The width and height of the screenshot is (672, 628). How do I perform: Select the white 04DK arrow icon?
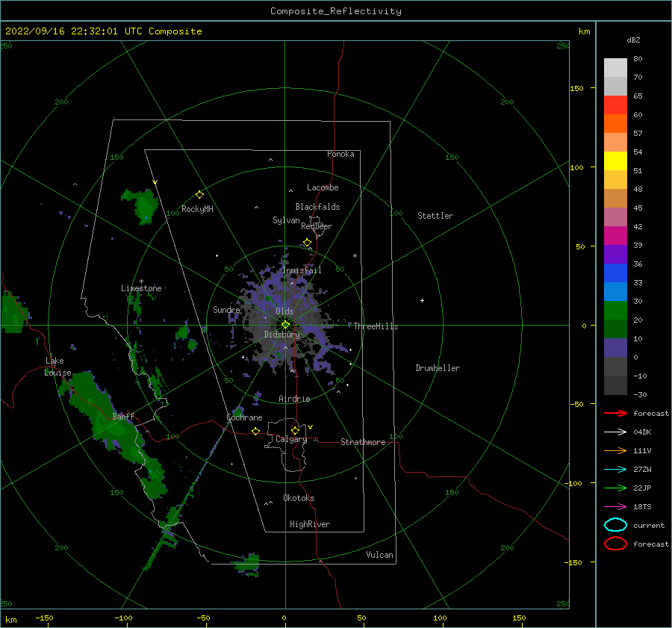point(615,432)
